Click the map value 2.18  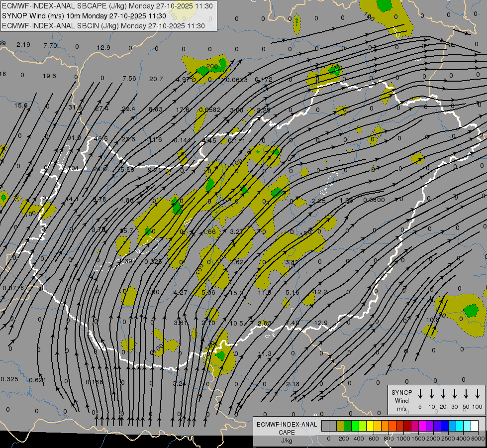[293, 384]
